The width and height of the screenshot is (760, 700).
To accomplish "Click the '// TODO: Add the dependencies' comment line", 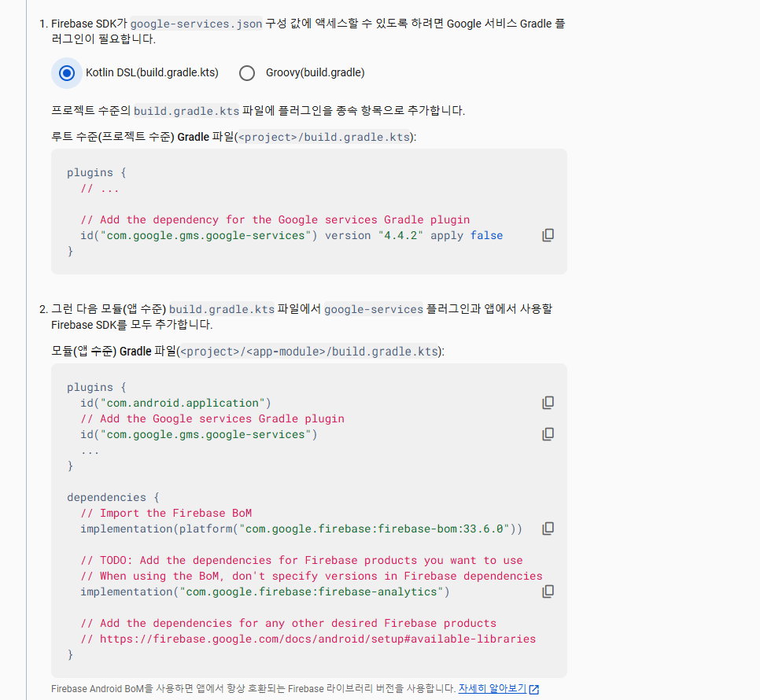I will [301, 561].
